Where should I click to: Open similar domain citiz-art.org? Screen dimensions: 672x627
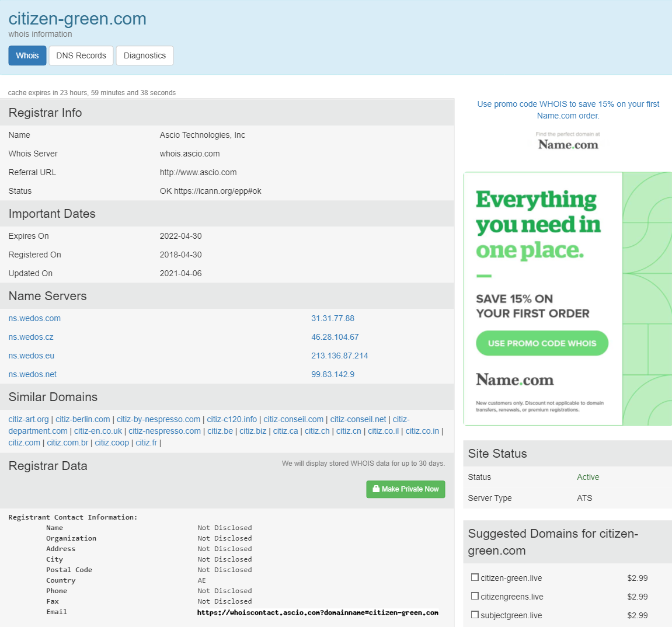click(29, 420)
